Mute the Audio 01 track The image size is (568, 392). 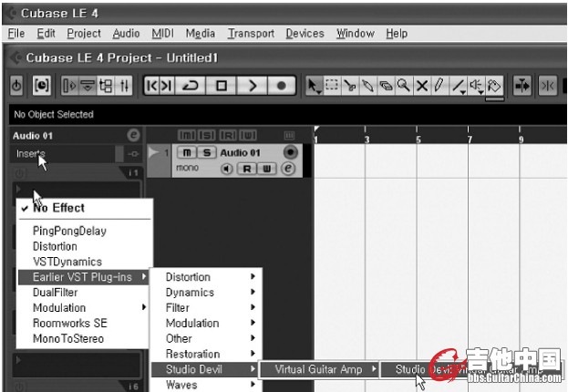pos(187,152)
